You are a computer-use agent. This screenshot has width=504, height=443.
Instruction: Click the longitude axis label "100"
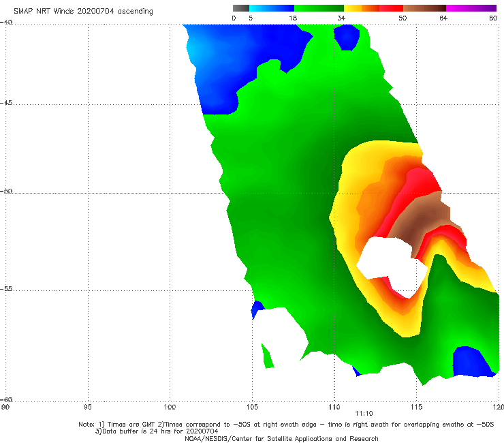(x=170, y=408)
